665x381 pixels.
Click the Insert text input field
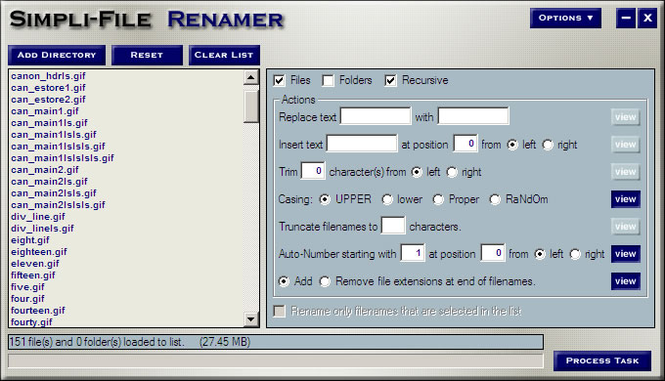coord(362,143)
